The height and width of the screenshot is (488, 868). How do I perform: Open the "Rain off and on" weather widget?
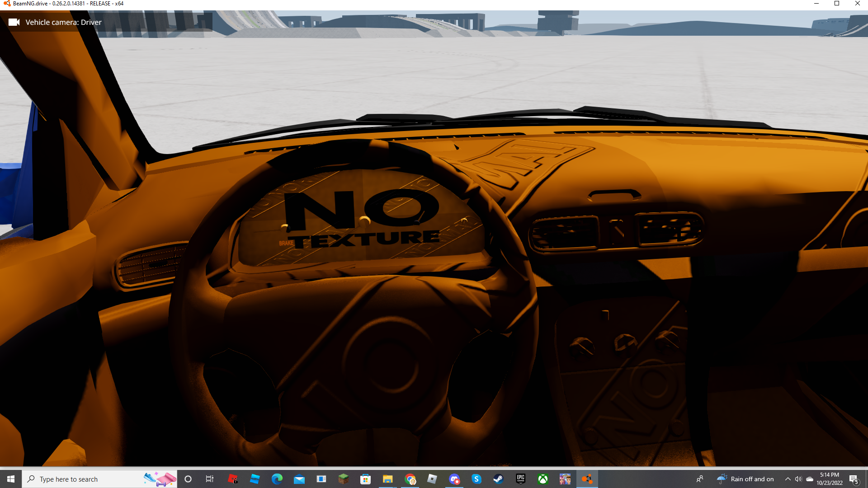point(745,479)
